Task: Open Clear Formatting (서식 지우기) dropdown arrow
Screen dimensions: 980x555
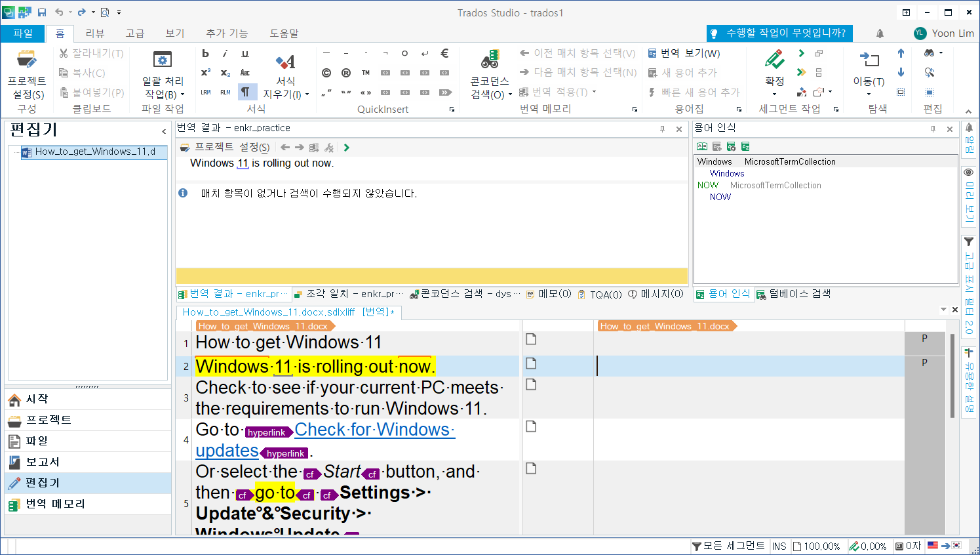Action: pos(307,94)
